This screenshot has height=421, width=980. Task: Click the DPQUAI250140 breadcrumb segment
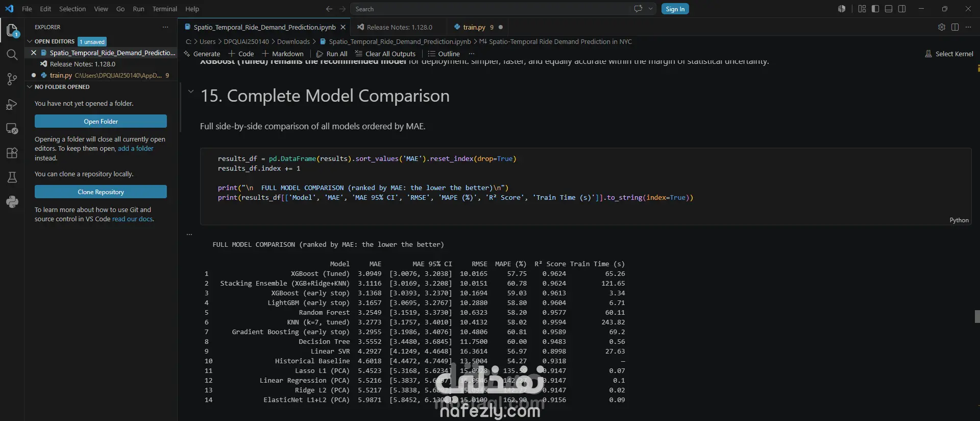coord(246,41)
